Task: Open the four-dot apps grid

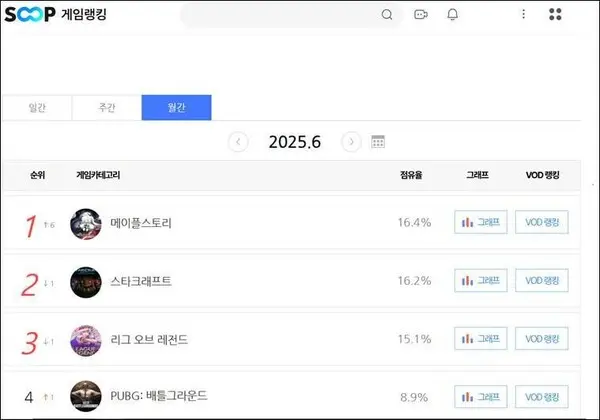Action: click(x=556, y=15)
